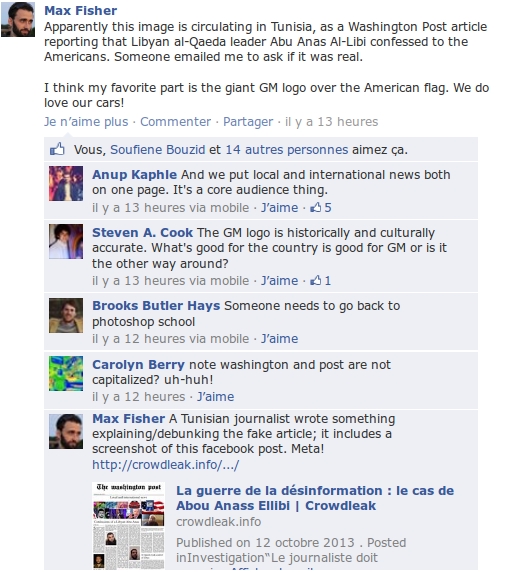Like Anup Kaphle's comment with J'aime
This screenshot has width=515, height=572.
tap(279, 208)
